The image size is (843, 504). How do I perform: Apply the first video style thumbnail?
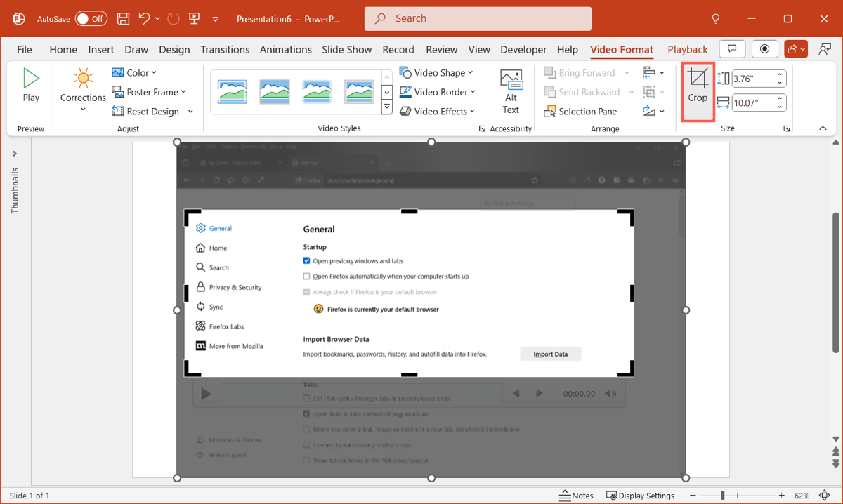pyautogui.click(x=232, y=91)
